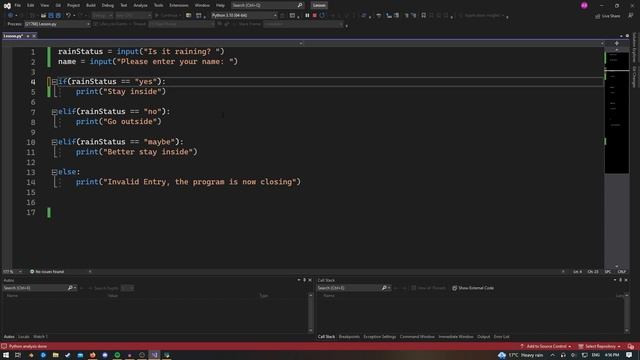This screenshot has height=360, width=640.
Task: Click the search magnifier in the Autos panel
Action: pyautogui.click(x=70, y=288)
